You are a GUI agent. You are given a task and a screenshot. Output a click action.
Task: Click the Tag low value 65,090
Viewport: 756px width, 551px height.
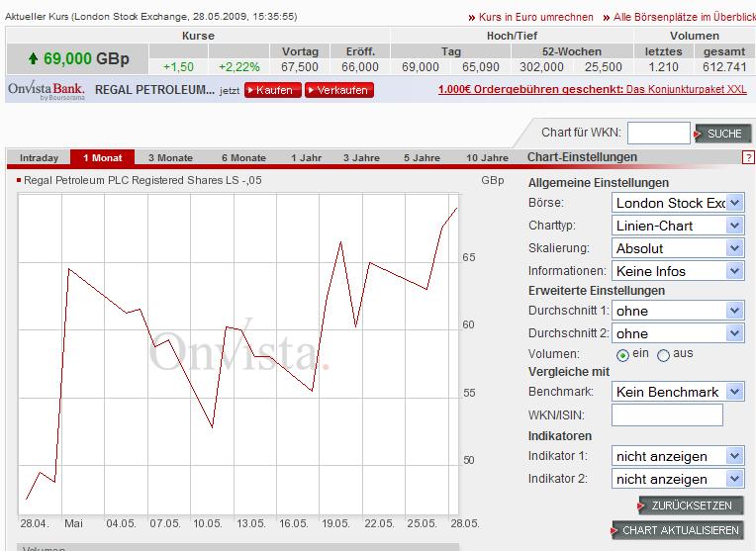[480, 67]
